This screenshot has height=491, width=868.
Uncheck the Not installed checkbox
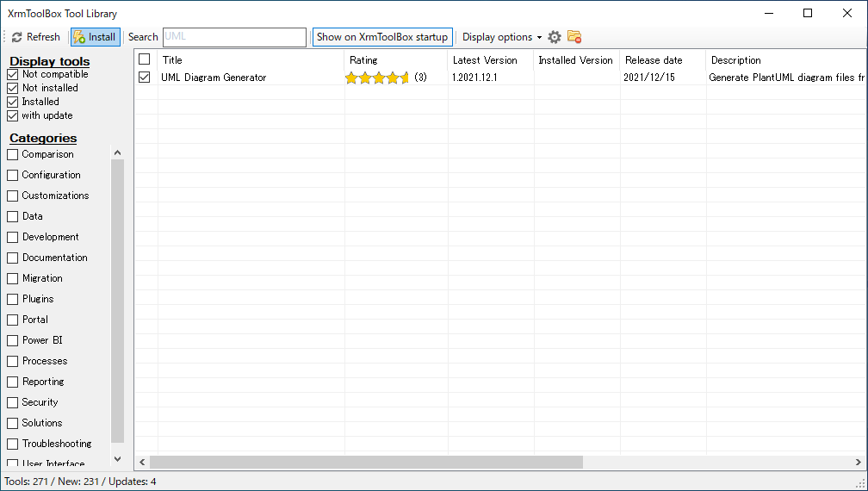tap(13, 88)
